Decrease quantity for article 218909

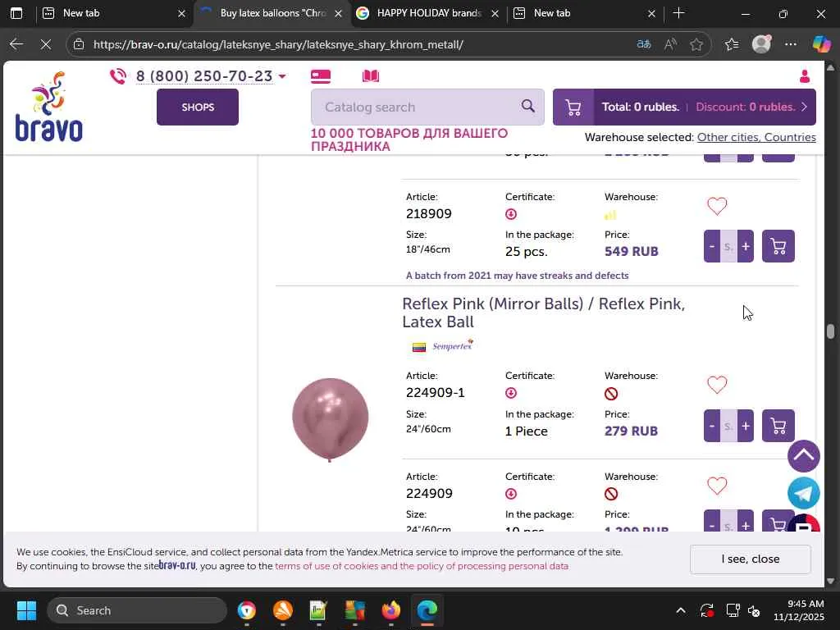pyautogui.click(x=711, y=246)
